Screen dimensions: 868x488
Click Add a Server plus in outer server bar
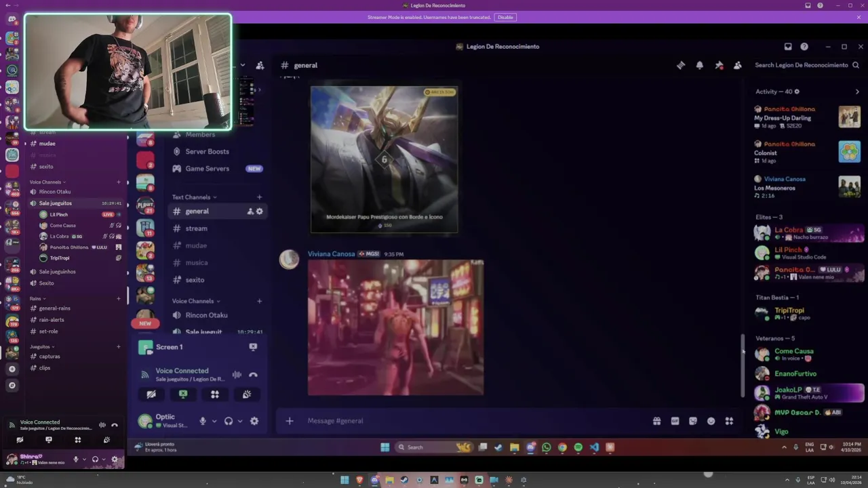click(12, 369)
